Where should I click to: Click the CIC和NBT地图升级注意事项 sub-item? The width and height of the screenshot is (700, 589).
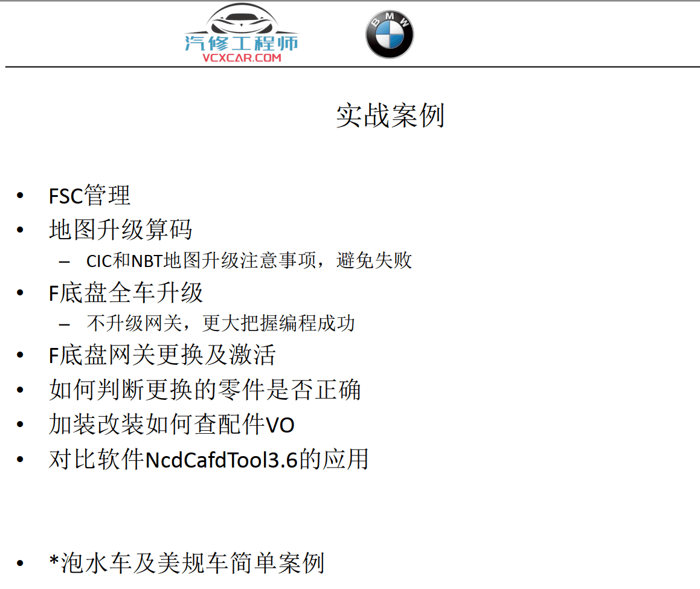(249, 260)
